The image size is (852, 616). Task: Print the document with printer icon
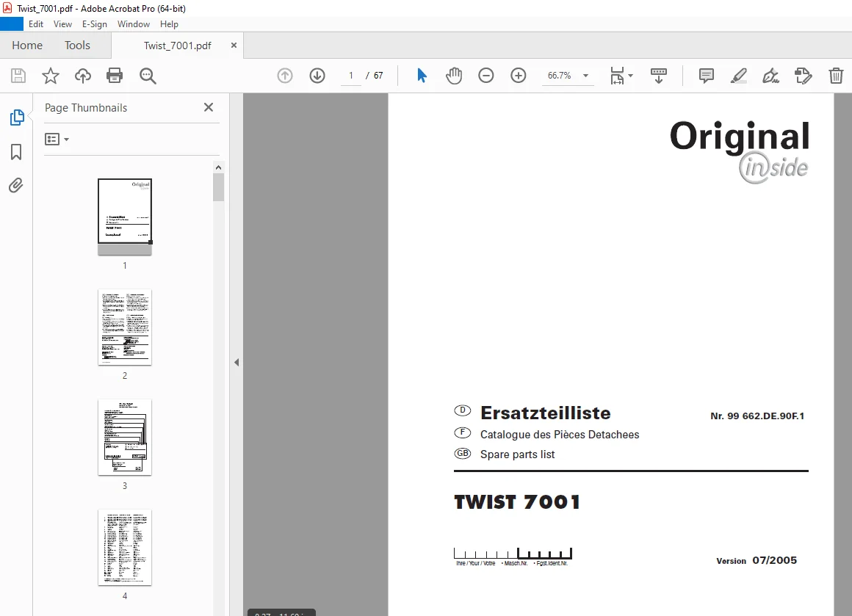115,76
